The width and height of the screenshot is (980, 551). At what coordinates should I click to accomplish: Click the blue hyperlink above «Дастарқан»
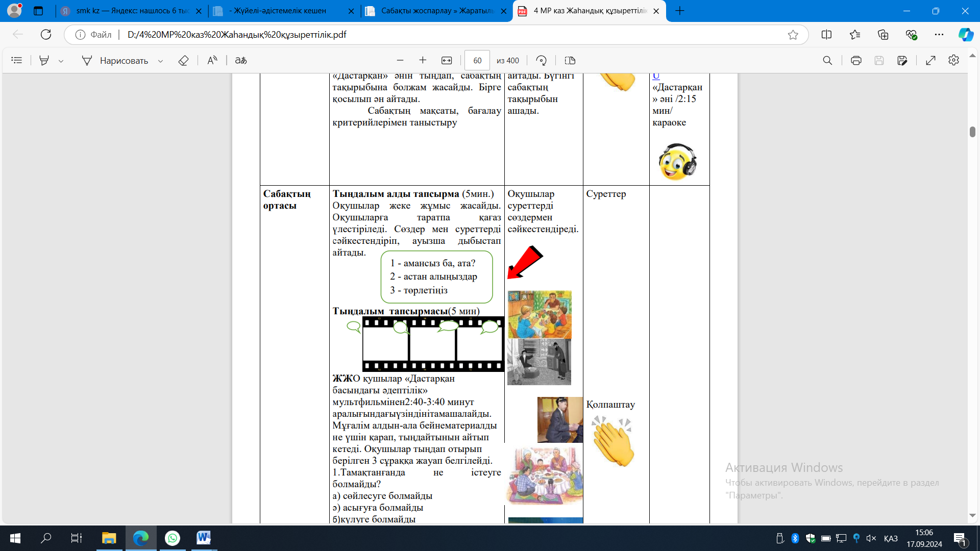tap(656, 76)
